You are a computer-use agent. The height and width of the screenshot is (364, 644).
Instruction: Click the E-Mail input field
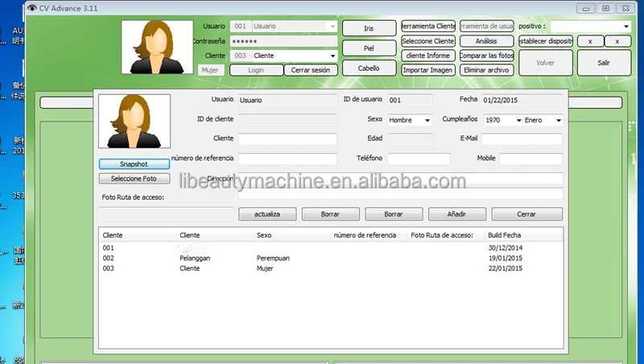click(522, 139)
